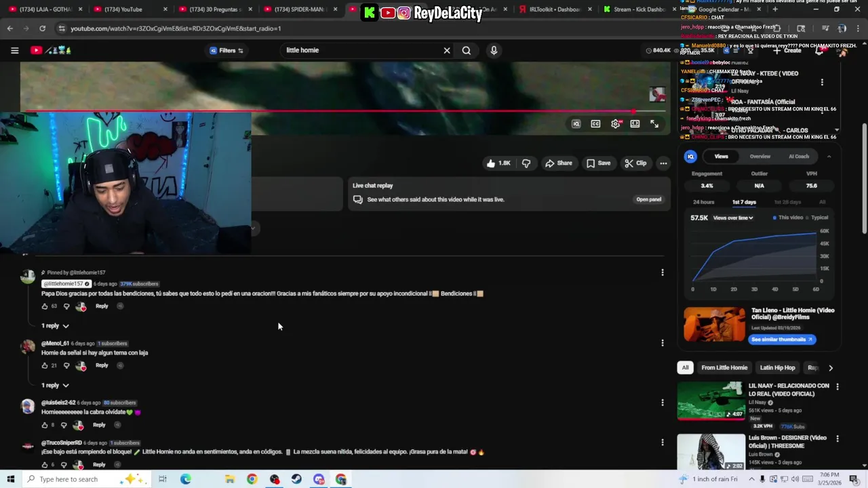This screenshot has width=868, height=488.
Task: Create a Clip of the video
Action: click(x=635, y=163)
